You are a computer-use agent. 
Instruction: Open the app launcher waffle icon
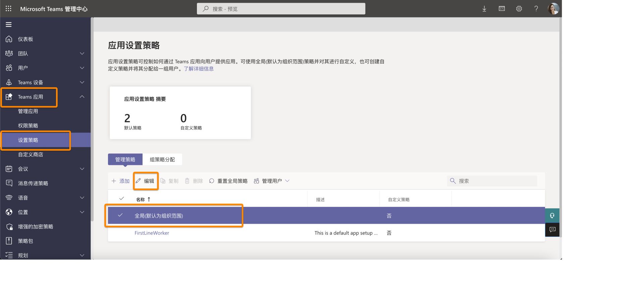tap(9, 9)
